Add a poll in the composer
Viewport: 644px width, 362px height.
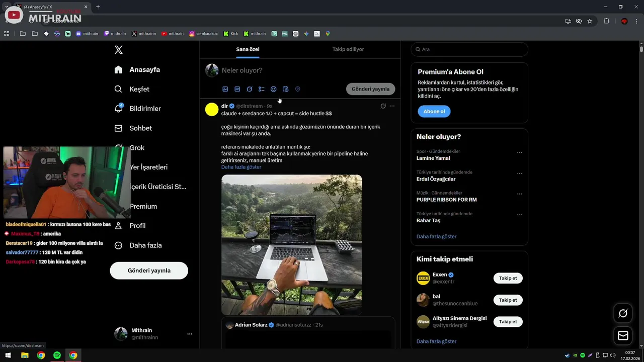click(262, 89)
